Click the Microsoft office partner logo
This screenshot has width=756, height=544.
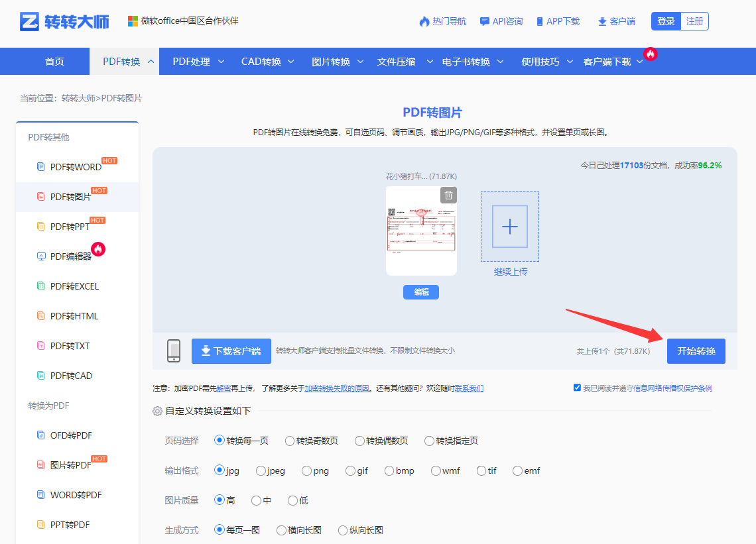click(133, 21)
